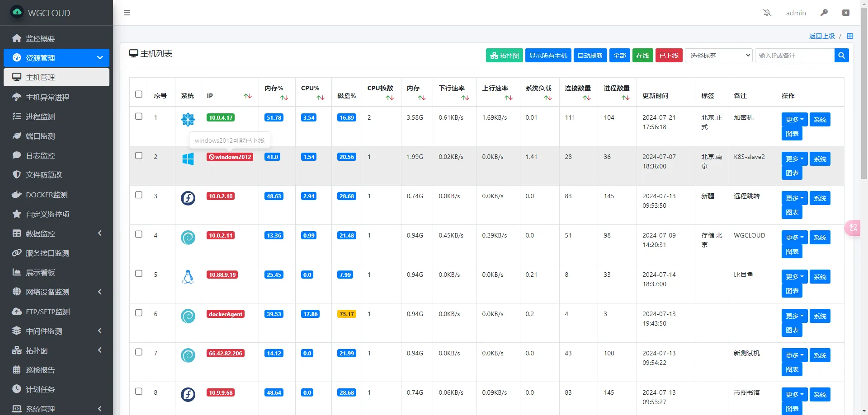The width and height of the screenshot is (868, 415).
Task: Click the pink translate floating icon
Action: click(x=853, y=228)
